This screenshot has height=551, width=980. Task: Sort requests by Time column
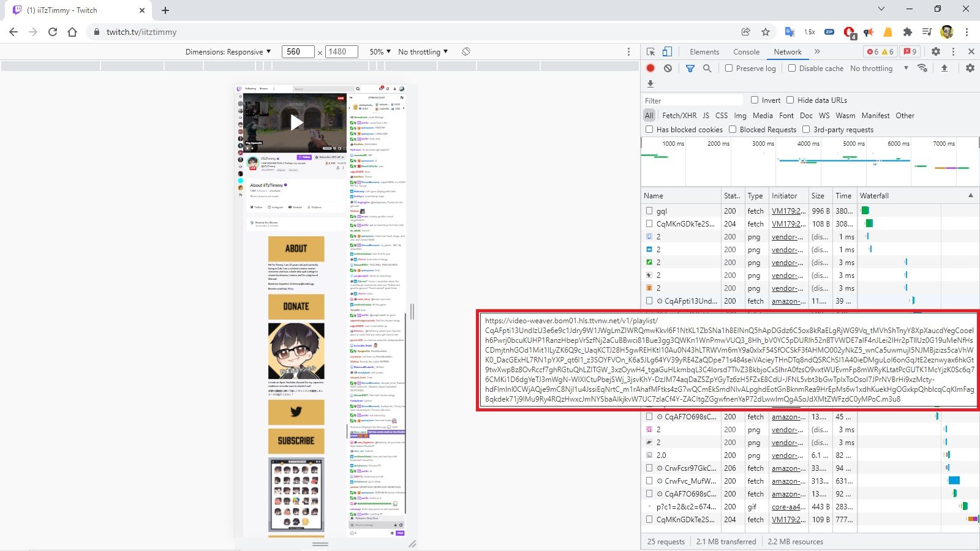pos(844,195)
